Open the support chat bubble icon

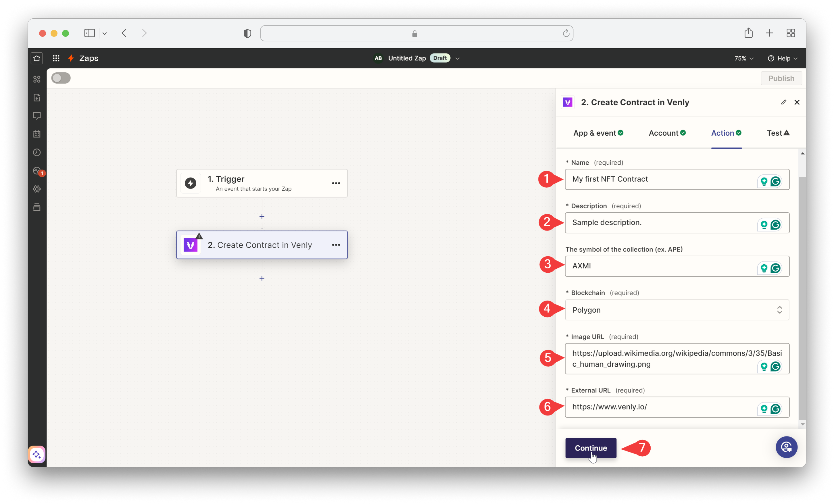[786, 447]
